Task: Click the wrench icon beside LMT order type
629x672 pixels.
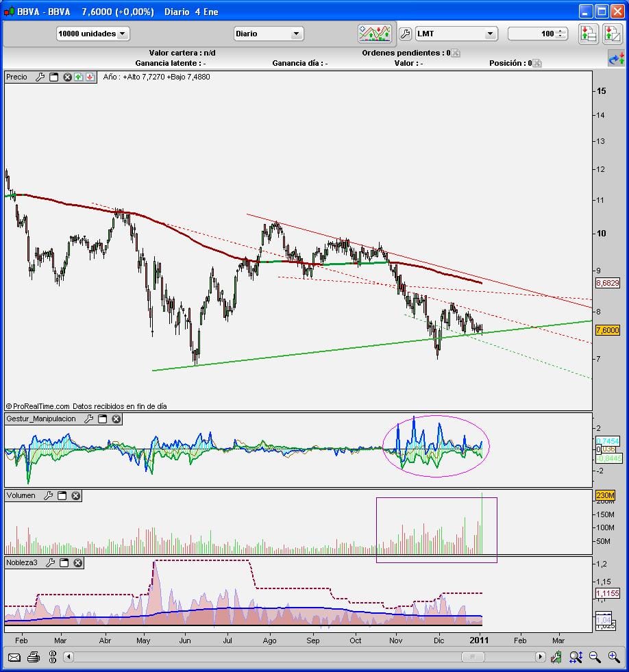Action: click(404, 34)
